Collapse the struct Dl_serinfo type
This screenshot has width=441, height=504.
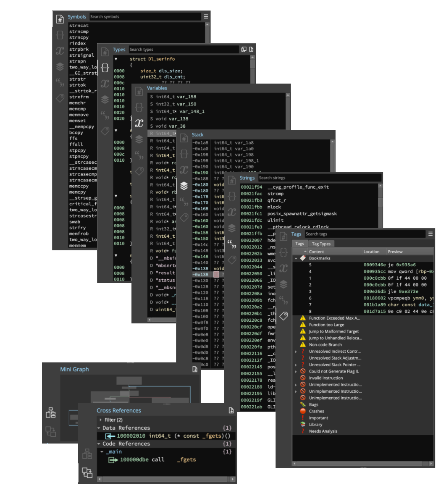116,59
